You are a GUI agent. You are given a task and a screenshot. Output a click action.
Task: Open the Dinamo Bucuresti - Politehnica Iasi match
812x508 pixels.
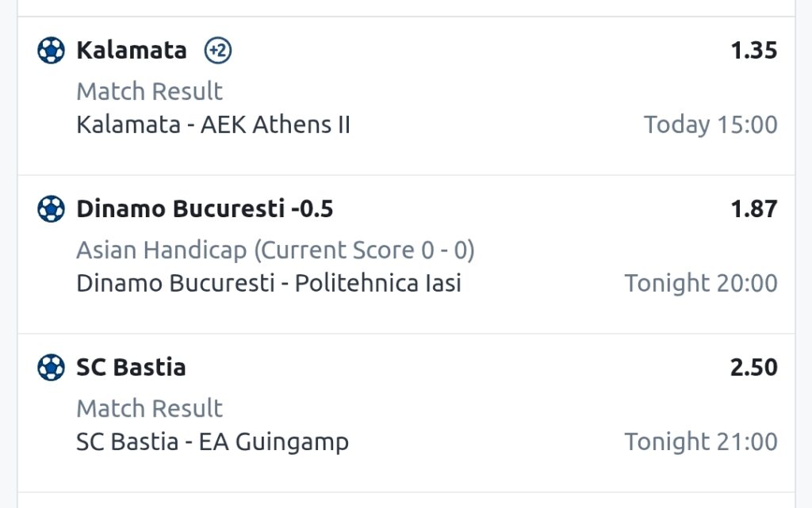269,284
